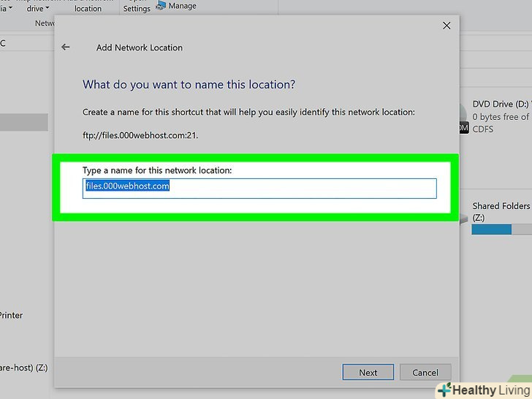The width and height of the screenshot is (532, 399).
Task: Click the 'What do you want to name' heading
Action: pyautogui.click(x=189, y=85)
